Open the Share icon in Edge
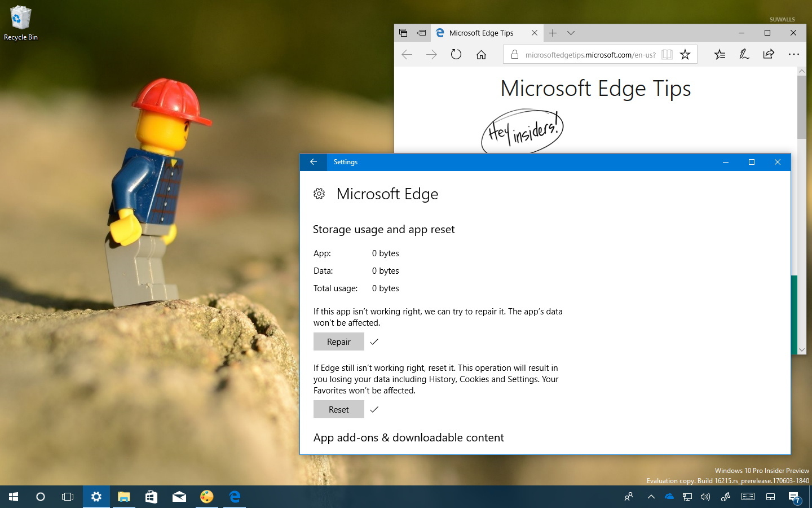The width and height of the screenshot is (812, 508). (x=769, y=54)
